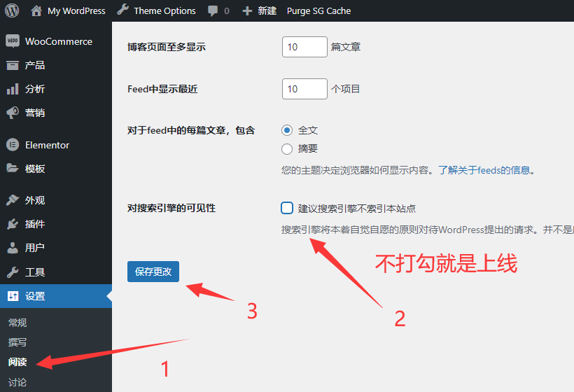This screenshot has width=574, height=392.
Task: Click the WooCommerce sidebar icon
Action: [x=13, y=41]
